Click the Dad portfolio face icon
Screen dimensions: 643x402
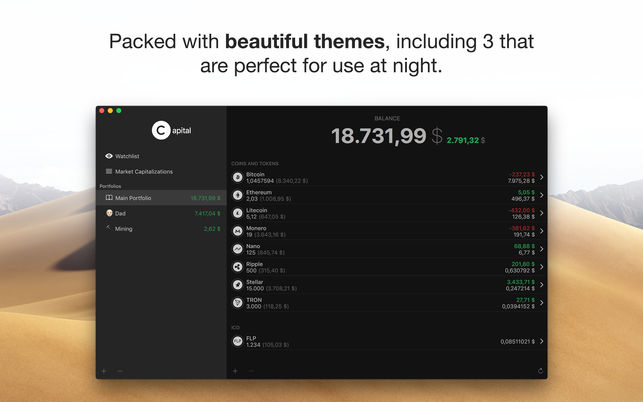pyautogui.click(x=109, y=213)
